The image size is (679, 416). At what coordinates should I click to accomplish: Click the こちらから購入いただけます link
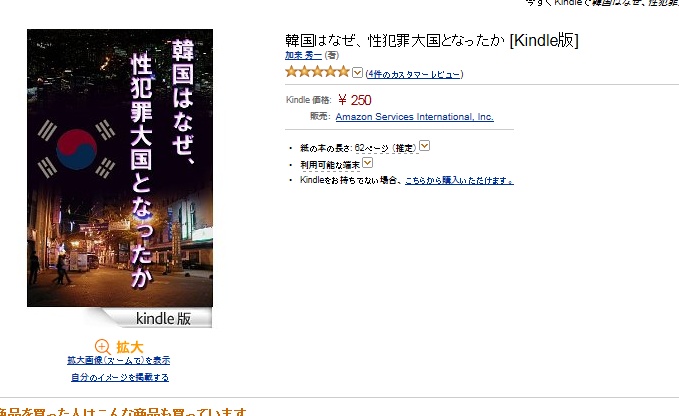(x=459, y=180)
